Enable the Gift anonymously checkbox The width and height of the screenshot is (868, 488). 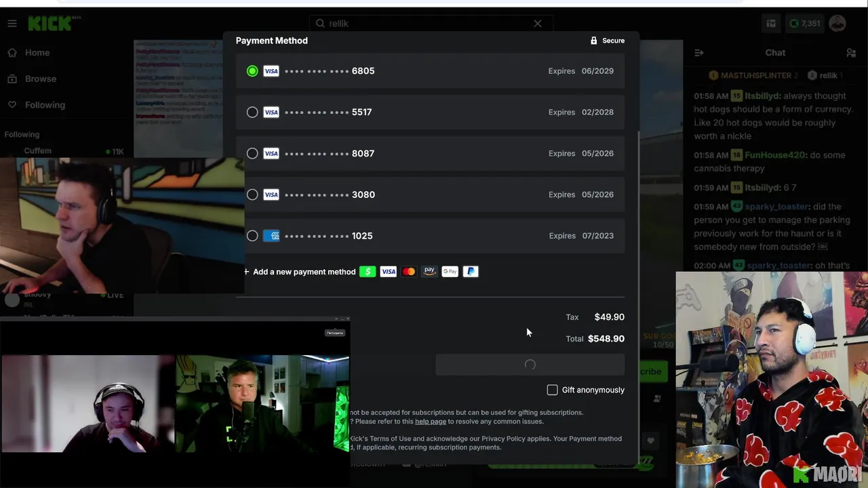553,390
